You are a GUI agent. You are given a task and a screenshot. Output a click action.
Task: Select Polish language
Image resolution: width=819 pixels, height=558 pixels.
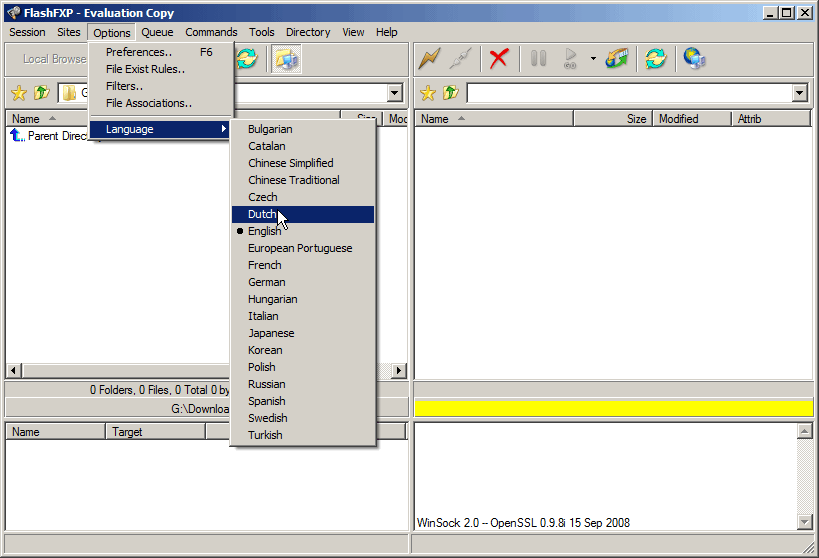pyautogui.click(x=303, y=367)
